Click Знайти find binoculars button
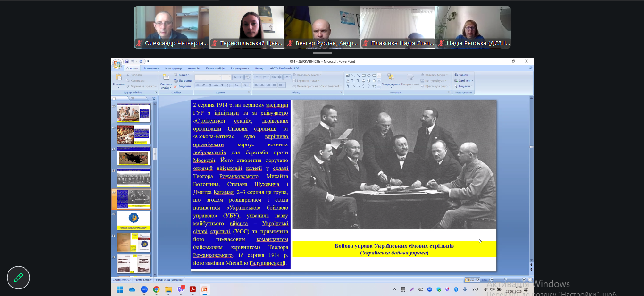The image size is (644, 296). (461, 75)
